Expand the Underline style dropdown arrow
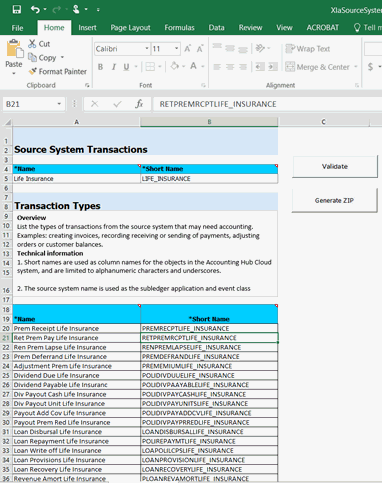The height and width of the screenshot is (483, 382). [x=136, y=67]
